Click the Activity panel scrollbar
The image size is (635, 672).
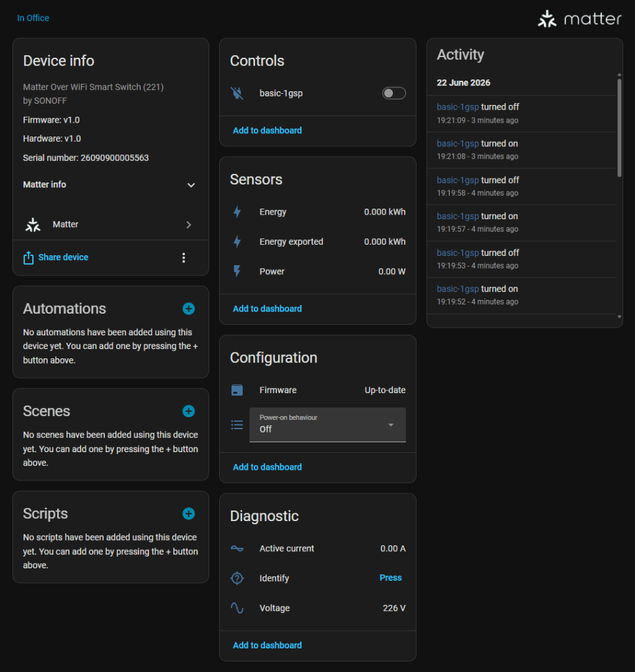[x=619, y=128]
